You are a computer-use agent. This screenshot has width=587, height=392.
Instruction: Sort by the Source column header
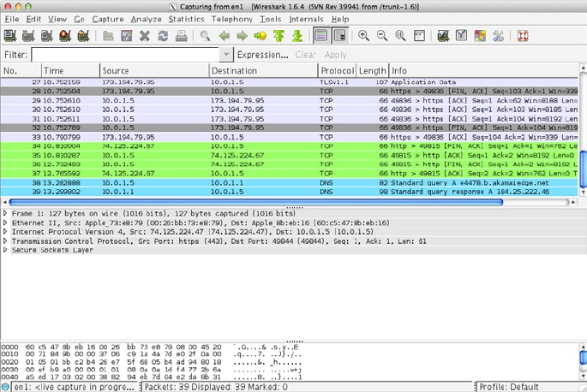154,71
